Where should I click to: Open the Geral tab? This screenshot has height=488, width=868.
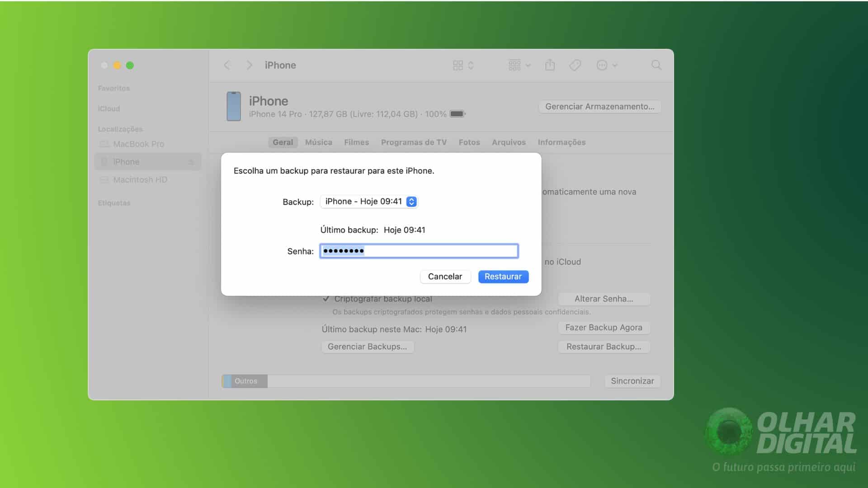tap(283, 142)
